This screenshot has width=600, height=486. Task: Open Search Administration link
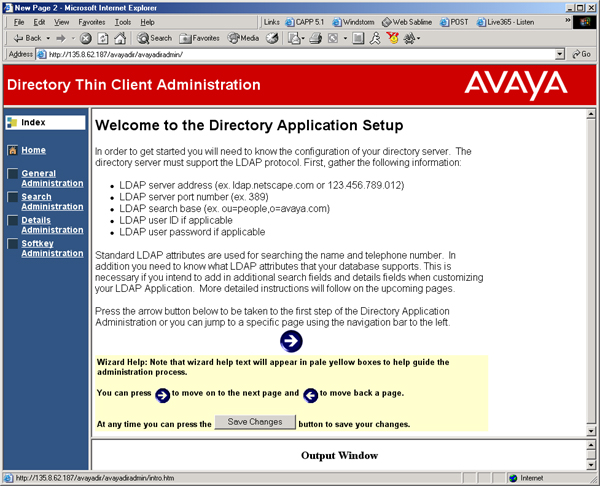[x=52, y=202]
